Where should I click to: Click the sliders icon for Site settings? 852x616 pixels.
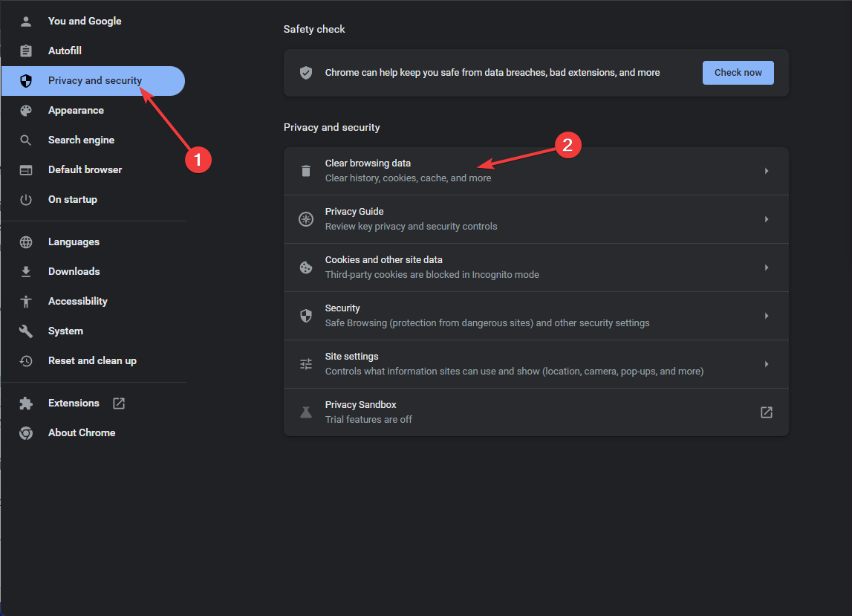(x=306, y=364)
